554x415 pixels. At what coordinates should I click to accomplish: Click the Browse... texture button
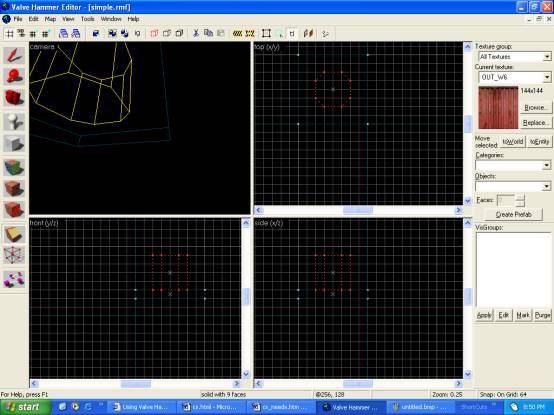pos(536,107)
